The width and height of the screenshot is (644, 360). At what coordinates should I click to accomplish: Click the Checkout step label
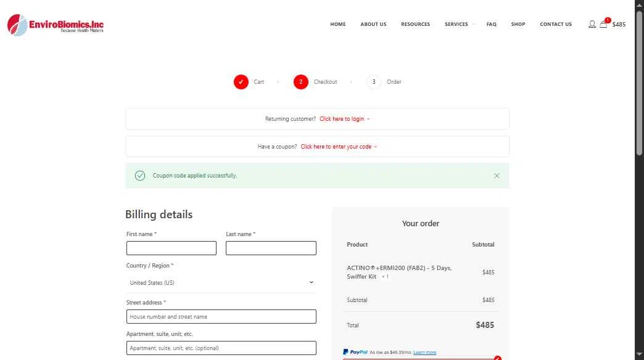click(325, 82)
